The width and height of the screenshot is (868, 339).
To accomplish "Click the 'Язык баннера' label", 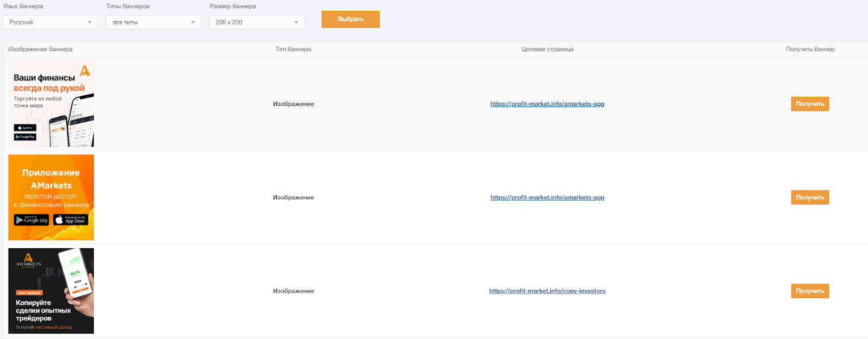I will [23, 6].
